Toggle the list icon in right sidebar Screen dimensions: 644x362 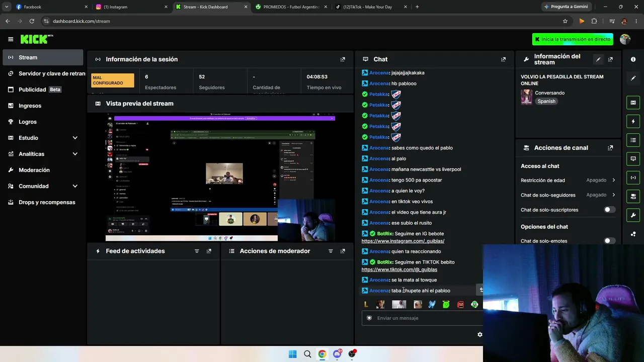tap(633, 140)
